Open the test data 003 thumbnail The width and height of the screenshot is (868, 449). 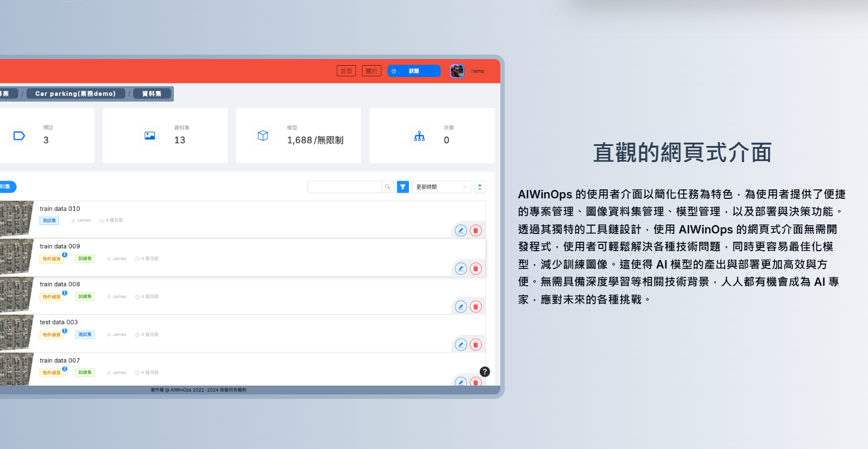(x=17, y=333)
